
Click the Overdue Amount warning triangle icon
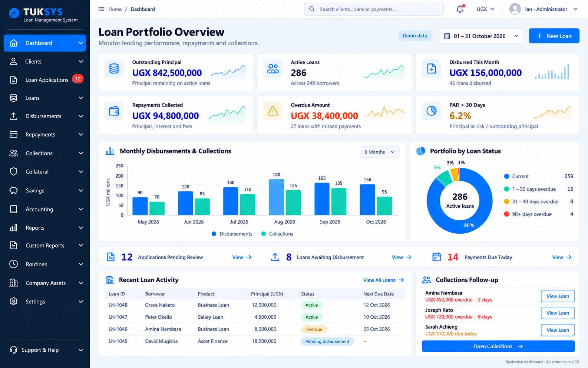pos(273,111)
